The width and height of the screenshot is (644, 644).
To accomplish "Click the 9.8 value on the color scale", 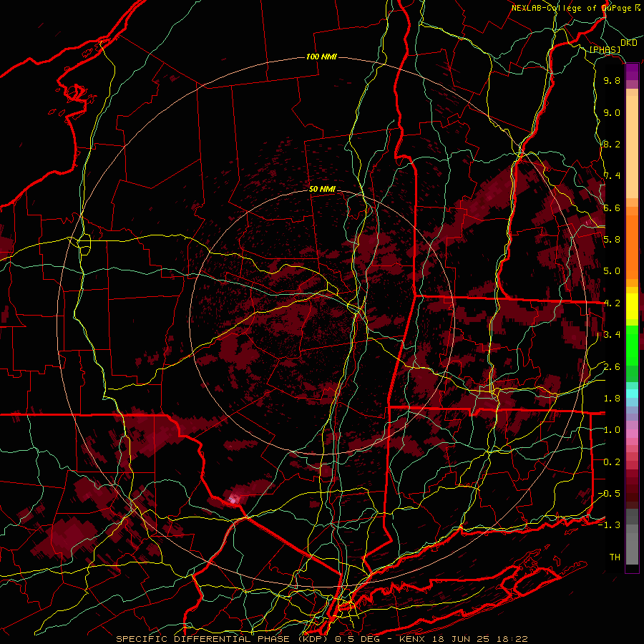I will pos(612,81).
